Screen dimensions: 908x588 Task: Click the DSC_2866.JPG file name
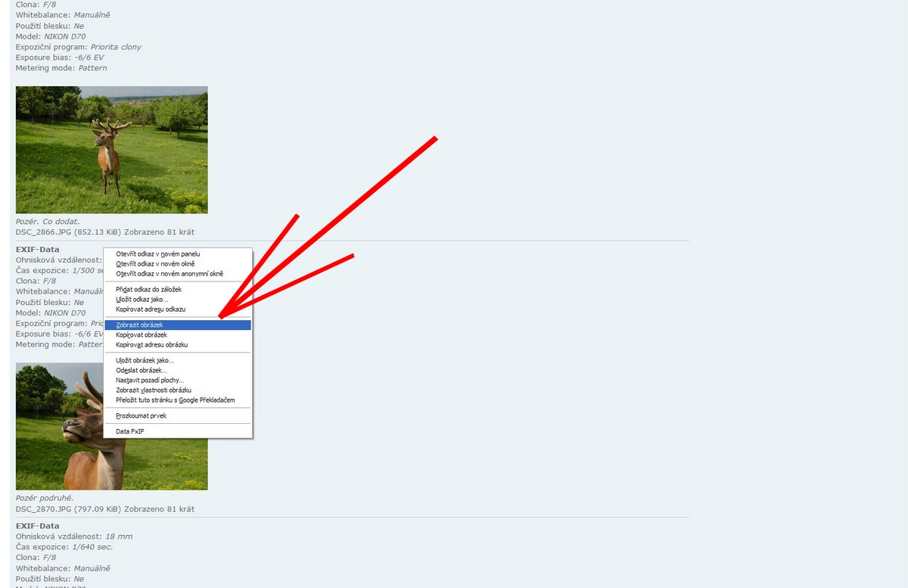pyautogui.click(x=44, y=232)
